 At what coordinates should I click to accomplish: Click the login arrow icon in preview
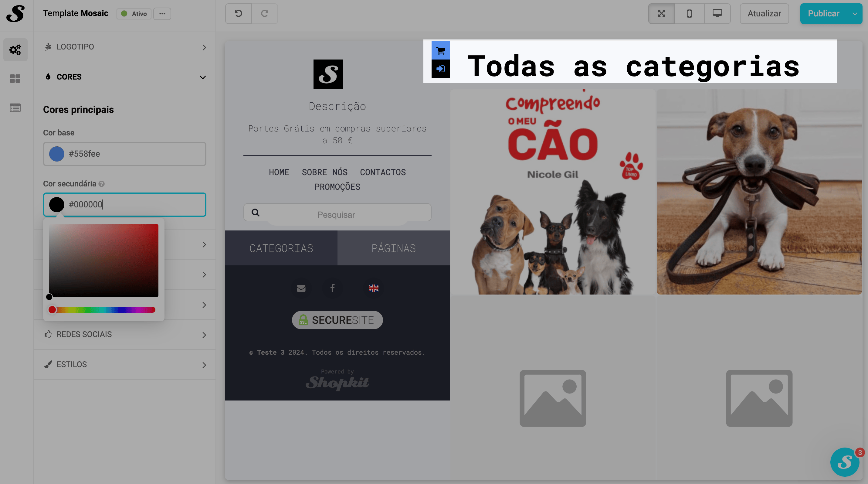(440, 69)
